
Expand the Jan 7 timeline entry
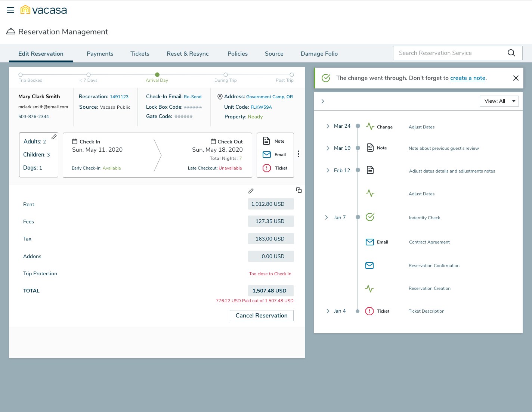pyautogui.click(x=326, y=217)
